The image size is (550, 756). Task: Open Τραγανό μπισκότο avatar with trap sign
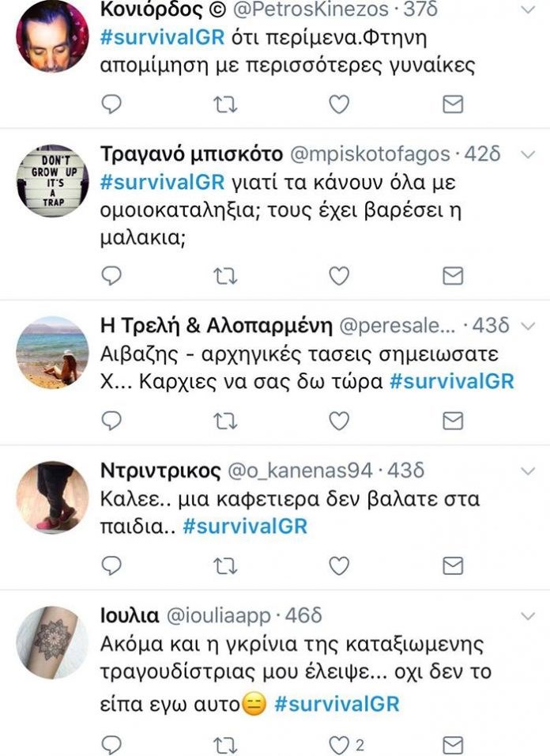tap(52, 180)
